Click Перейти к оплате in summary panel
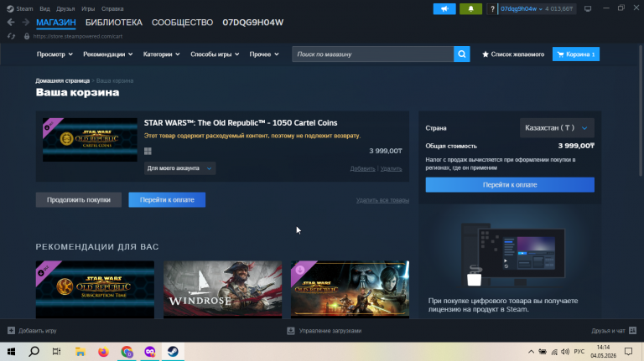644x361 pixels. pos(510,184)
